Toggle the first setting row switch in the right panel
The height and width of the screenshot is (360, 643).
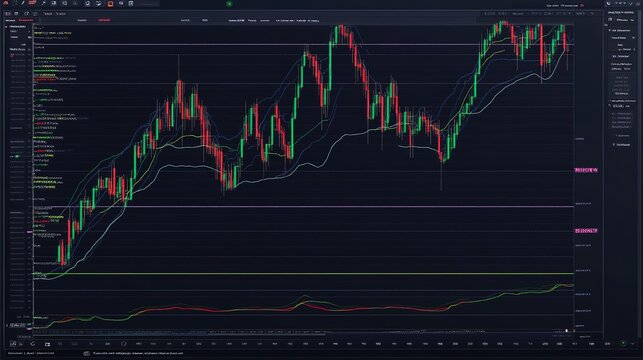click(633, 38)
